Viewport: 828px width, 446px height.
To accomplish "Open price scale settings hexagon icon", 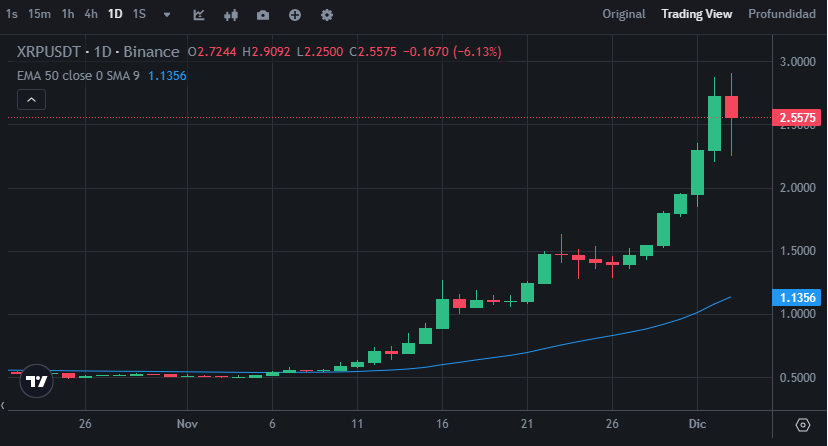I will (803, 424).
